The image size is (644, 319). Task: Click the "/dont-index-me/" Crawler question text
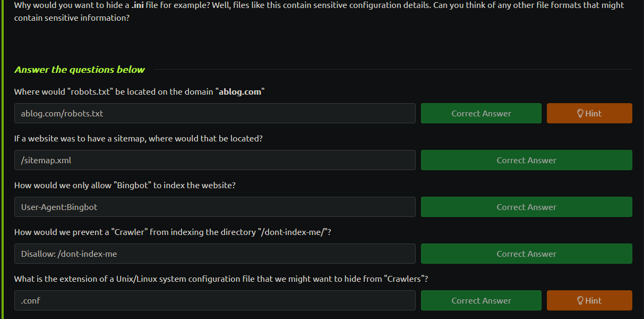(173, 232)
